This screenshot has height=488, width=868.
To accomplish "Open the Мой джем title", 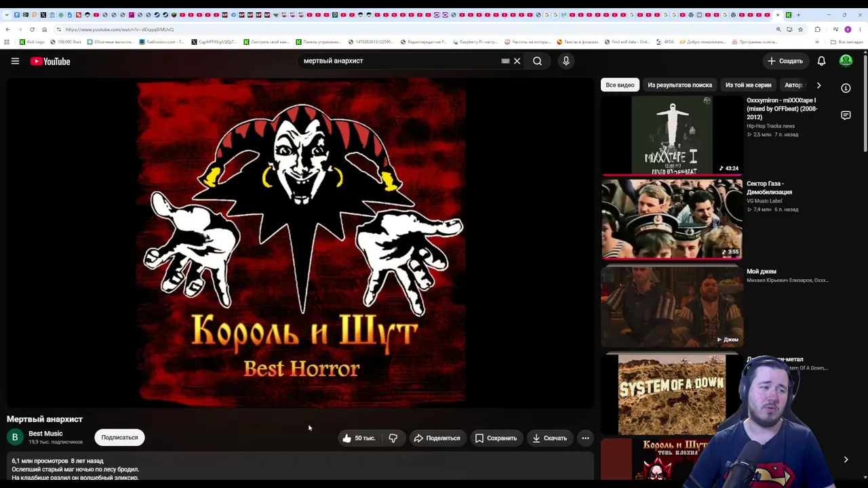I will tap(762, 272).
